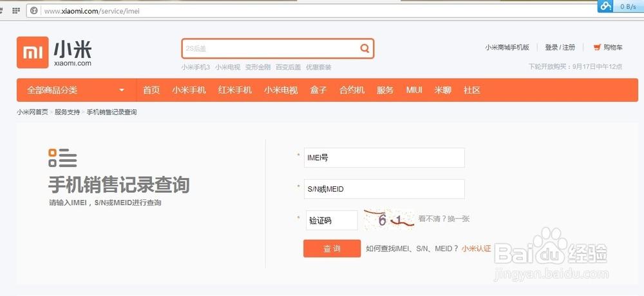This screenshot has height=296, width=644.
Task: Open the 红米手机 nav item
Action: pos(235,90)
